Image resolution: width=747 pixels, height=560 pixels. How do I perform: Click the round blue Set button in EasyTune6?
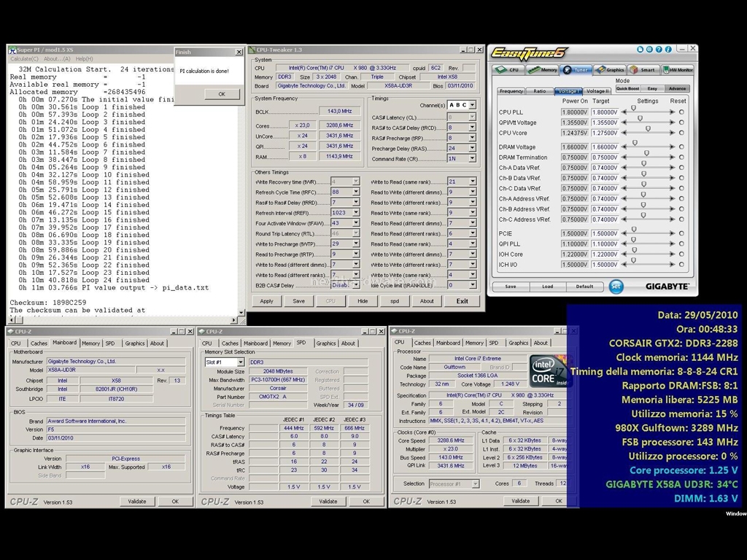tap(616, 287)
